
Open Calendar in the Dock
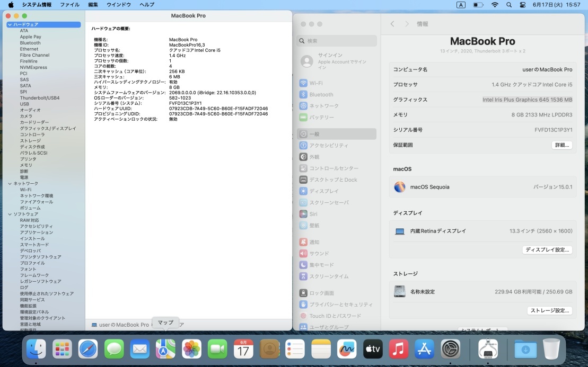click(243, 349)
